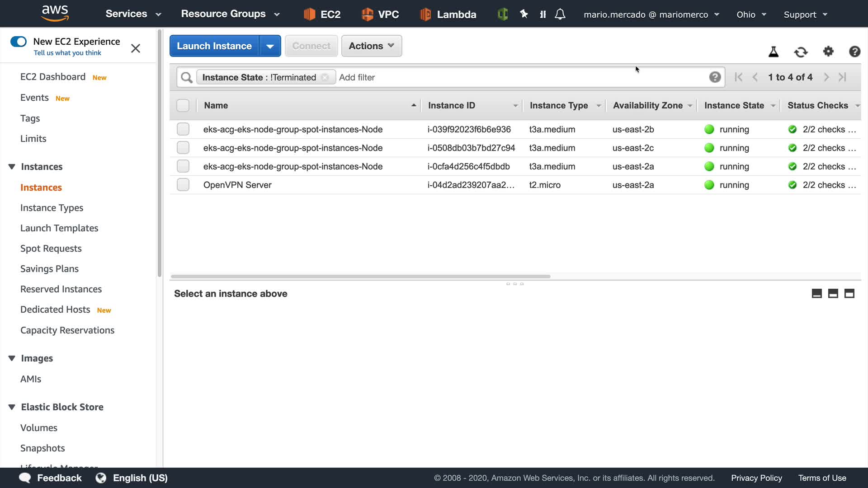The image size is (868, 488).
Task: Open the Launch Instance dropdown arrow
Action: 270,46
